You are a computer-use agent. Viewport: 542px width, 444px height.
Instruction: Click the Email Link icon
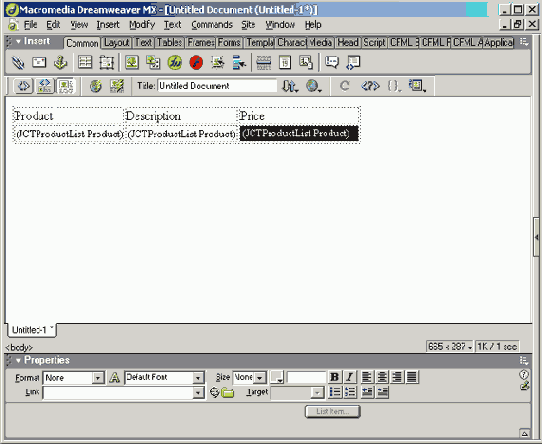[x=39, y=63]
